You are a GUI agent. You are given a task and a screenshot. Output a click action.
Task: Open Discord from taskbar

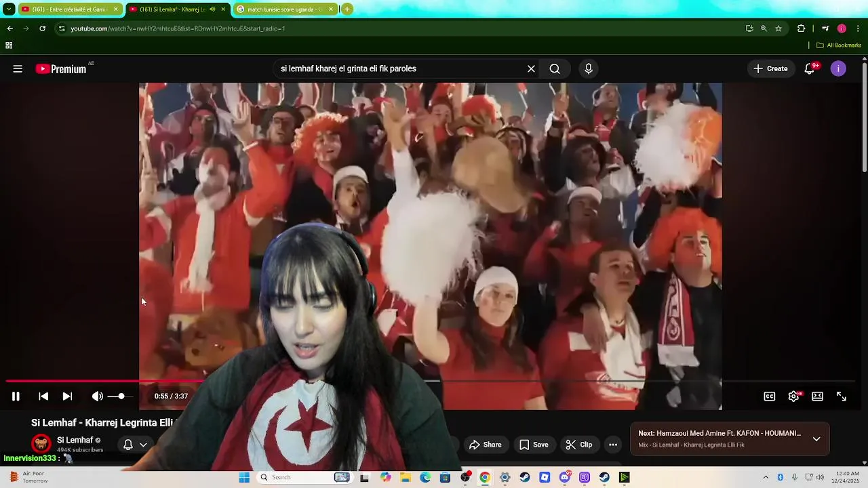[565, 478]
